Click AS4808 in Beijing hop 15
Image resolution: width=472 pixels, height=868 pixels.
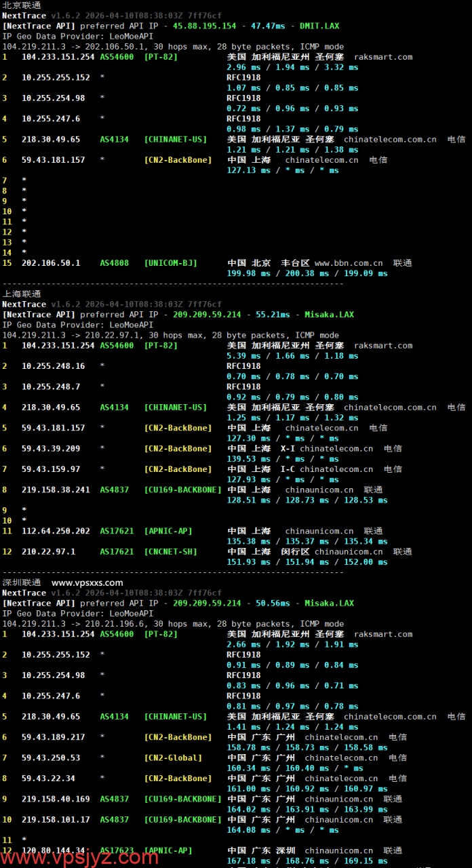coord(115,263)
